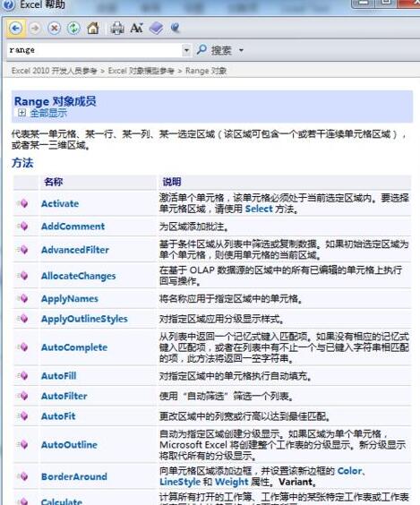Follow the LineStyle link in BorderAround description
This screenshot has height=505, width=420.
tap(180, 482)
